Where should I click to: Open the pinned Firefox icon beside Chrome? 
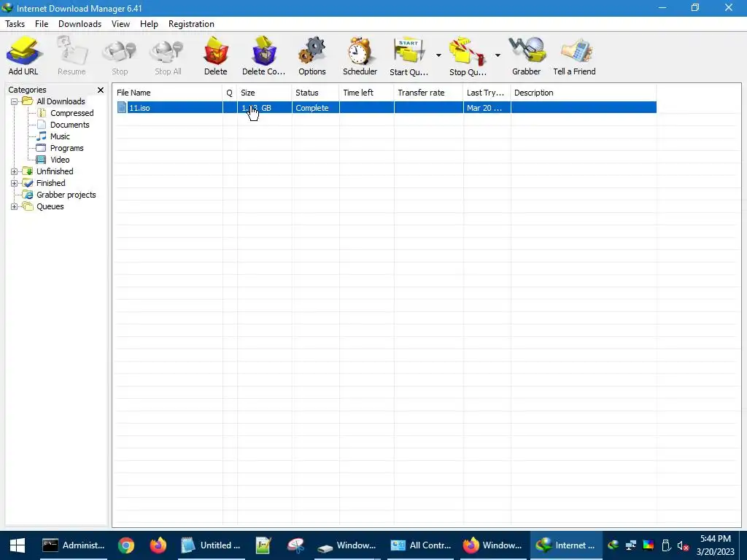158,545
